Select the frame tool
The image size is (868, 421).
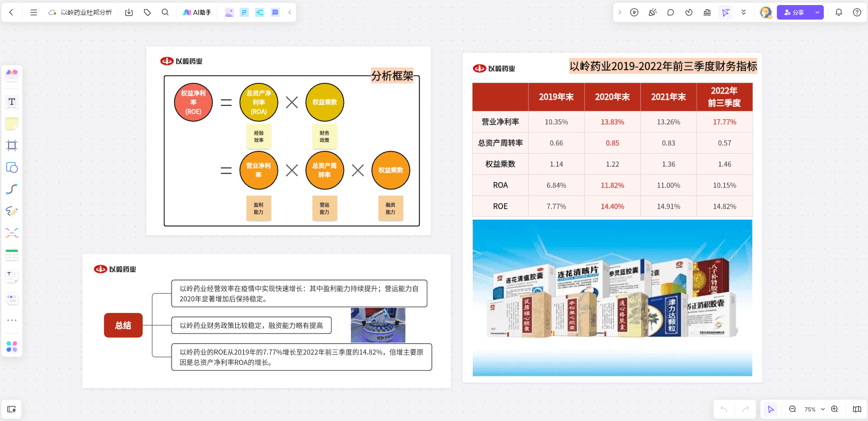coord(12,145)
